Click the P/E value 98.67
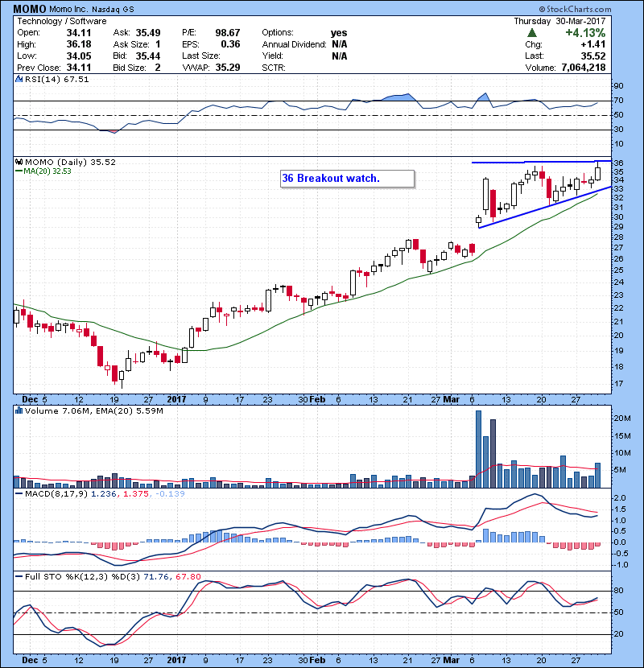 pyautogui.click(x=228, y=33)
